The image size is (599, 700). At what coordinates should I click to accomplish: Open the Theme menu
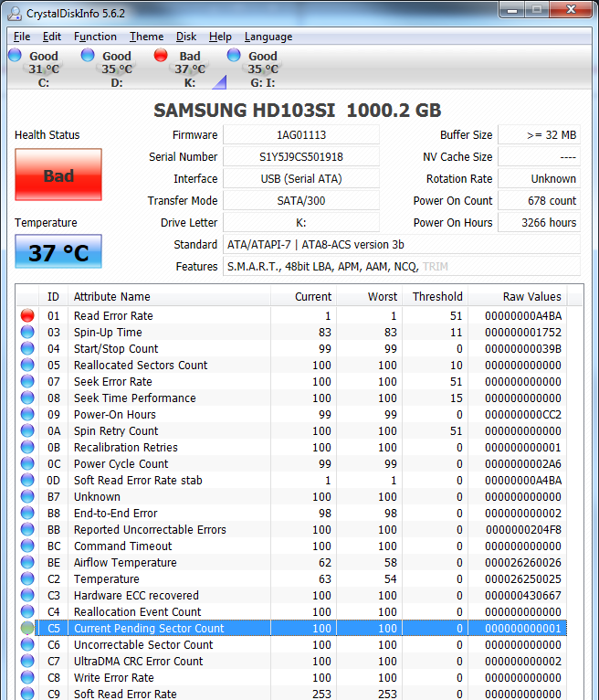point(146,37)
